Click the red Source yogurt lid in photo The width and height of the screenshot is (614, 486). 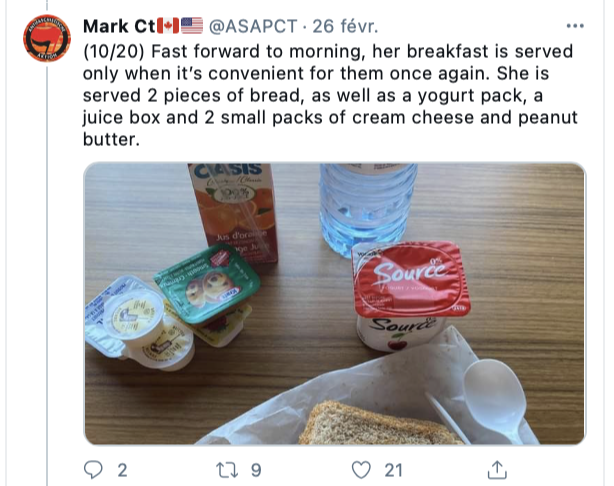point(410,279)
